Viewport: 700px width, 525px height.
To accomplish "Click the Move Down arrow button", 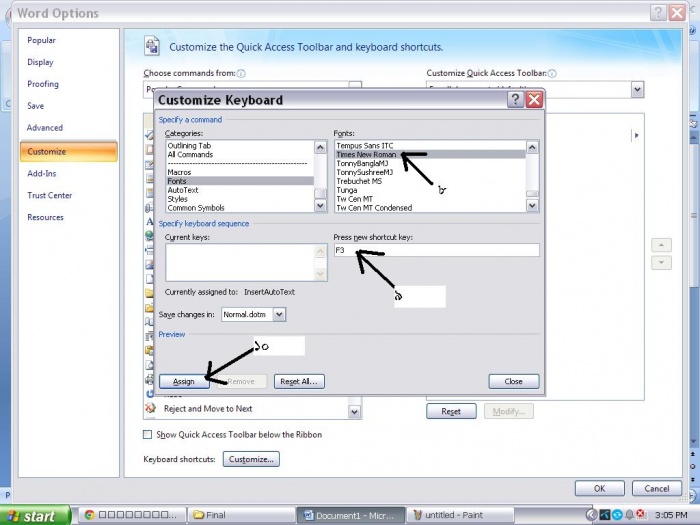I will [662, 263].
